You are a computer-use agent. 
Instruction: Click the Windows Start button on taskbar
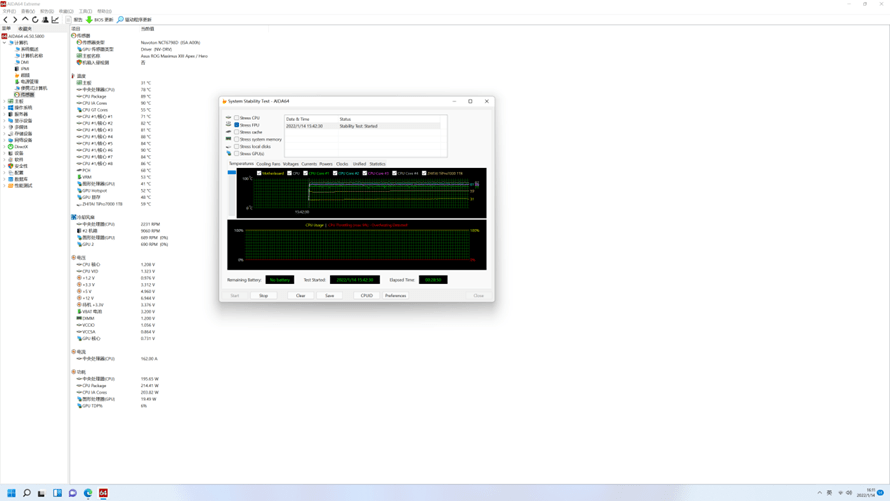click(x=11, y=493)
